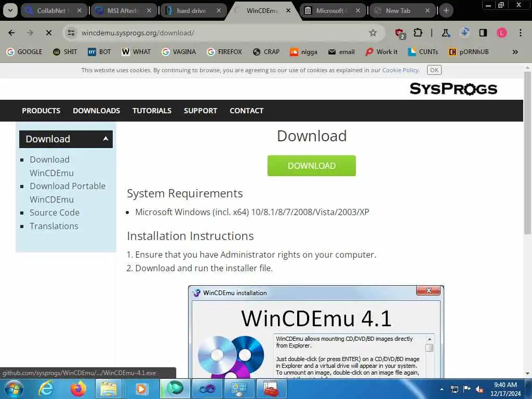Viewport: 532px width, 399px height.
Task: Click the SysProgs logo
Action: [x=453, y=89]
